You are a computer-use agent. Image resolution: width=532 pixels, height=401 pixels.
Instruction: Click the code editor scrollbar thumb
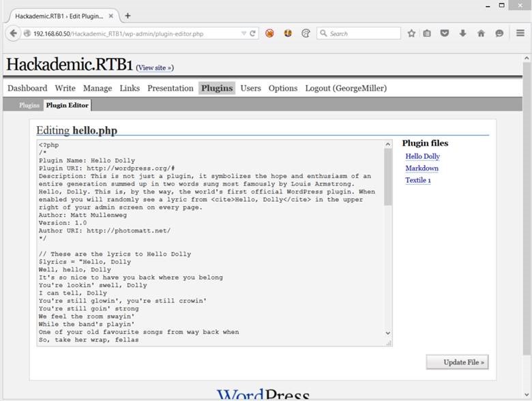coord(388,177)
